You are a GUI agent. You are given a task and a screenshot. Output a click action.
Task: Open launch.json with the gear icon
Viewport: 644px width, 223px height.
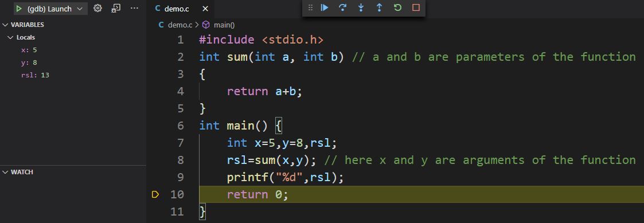pyautogui.click(x=97, y=8)
